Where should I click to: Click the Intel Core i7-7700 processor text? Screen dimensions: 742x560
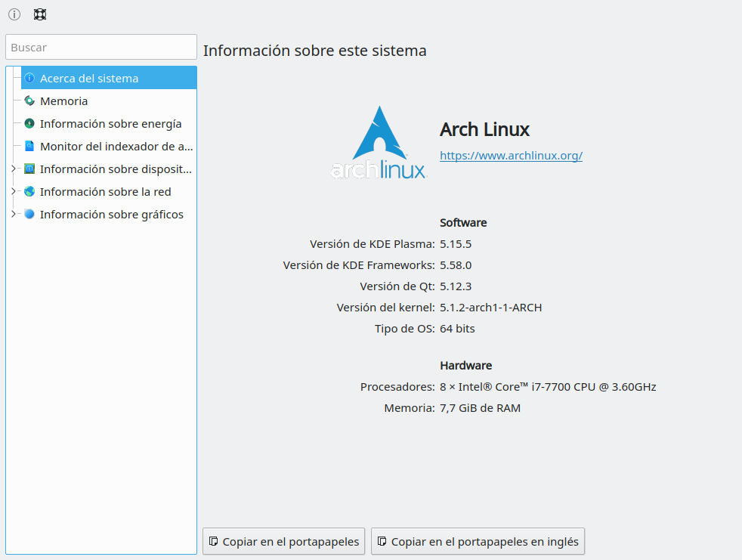click(548, 387)
